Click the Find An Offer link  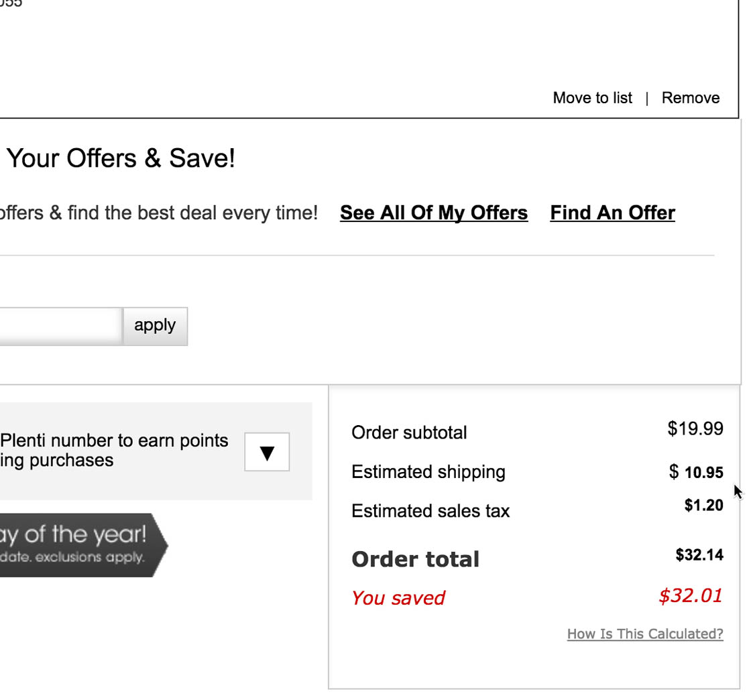click(612, 213)
